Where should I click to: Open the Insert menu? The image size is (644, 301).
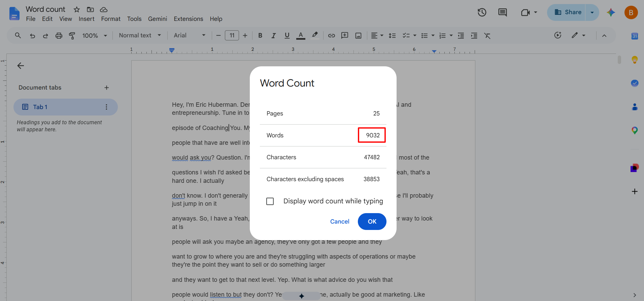point(87,19)
